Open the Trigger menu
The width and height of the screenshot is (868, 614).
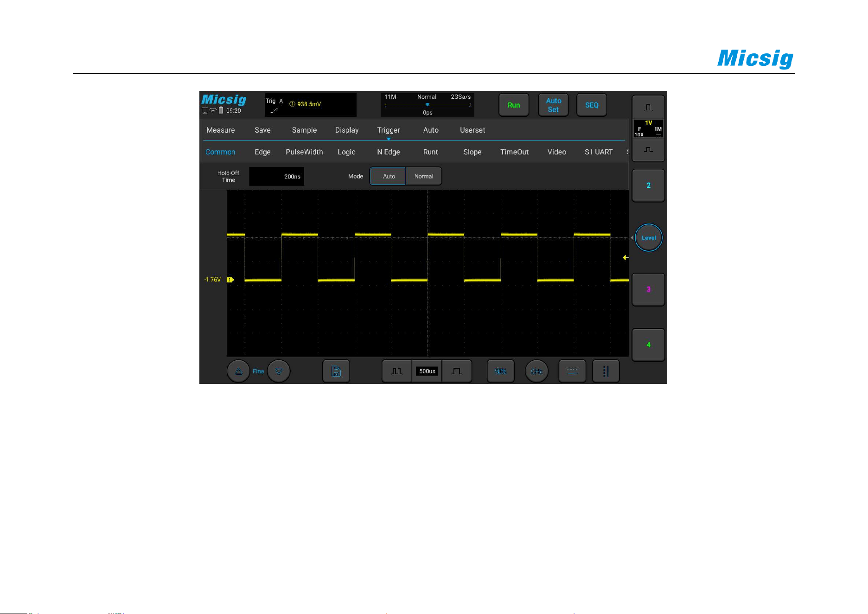pyautogui.click(x=389, y=130)
